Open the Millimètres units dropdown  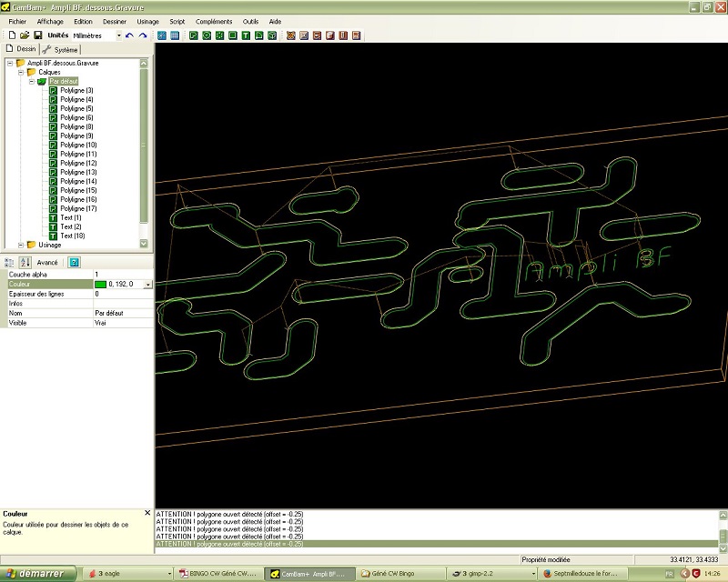[x=119, y=35]
